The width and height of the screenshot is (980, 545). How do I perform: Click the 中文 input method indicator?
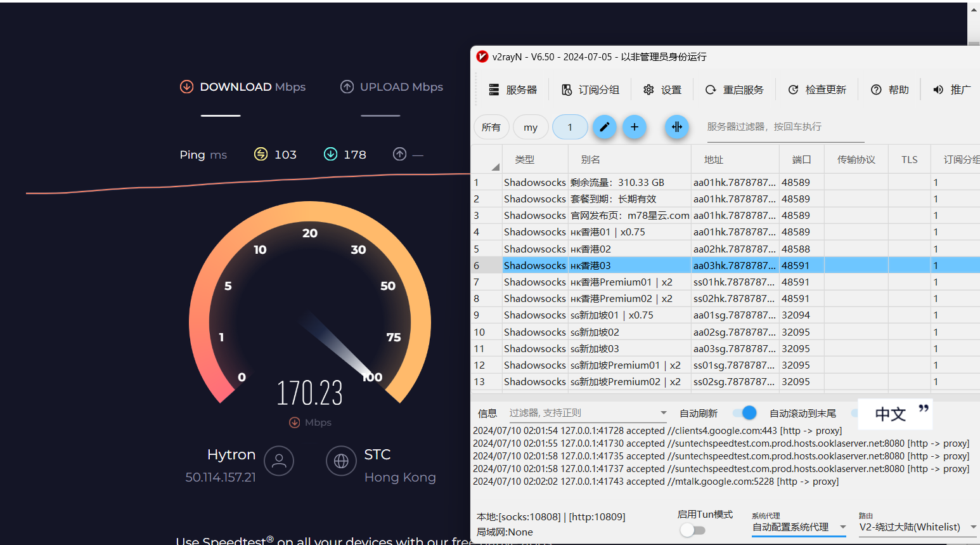890,414
